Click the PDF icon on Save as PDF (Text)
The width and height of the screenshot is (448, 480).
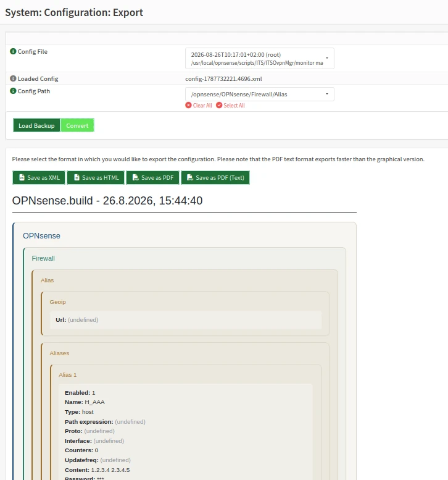point(190,177)
